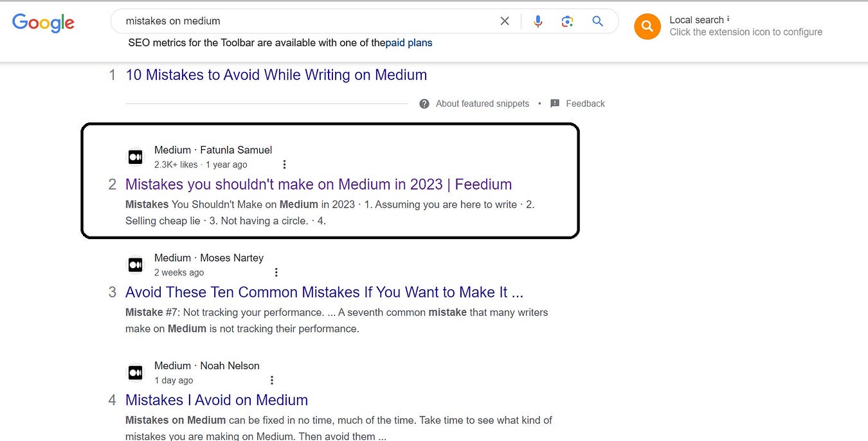Click the blue magnifier search button

point(597,21)
